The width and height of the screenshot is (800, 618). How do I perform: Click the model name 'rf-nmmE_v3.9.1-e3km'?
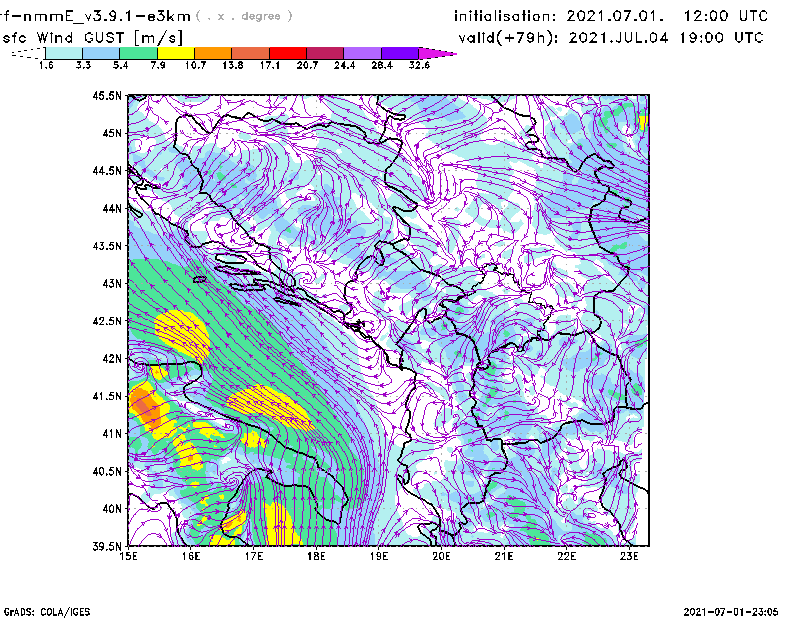click(x=95, y=16)
